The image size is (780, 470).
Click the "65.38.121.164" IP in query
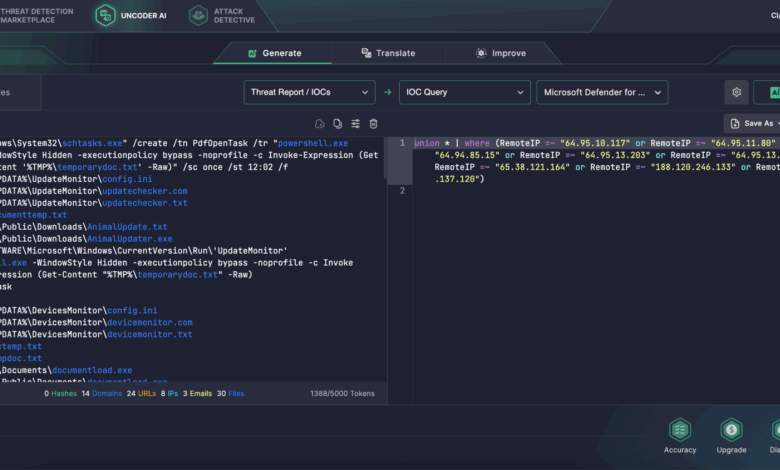tap(532, 167)
